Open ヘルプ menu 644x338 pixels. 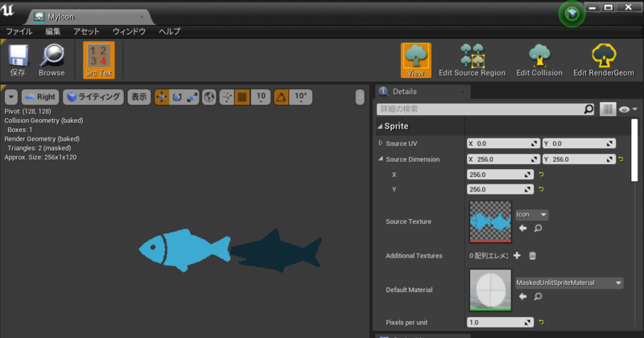click(170, 31)
